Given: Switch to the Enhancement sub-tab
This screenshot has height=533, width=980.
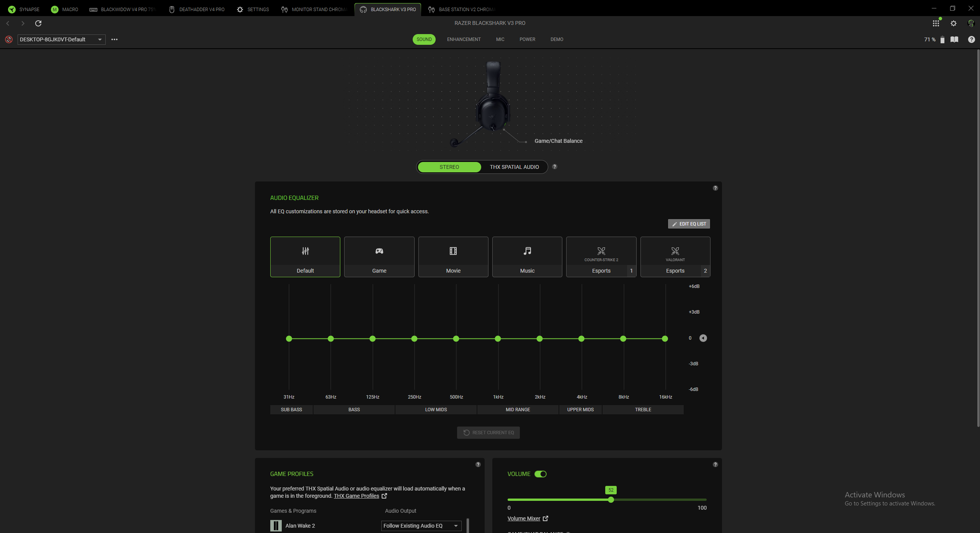Looking at the screenshot, I should 464,39.
